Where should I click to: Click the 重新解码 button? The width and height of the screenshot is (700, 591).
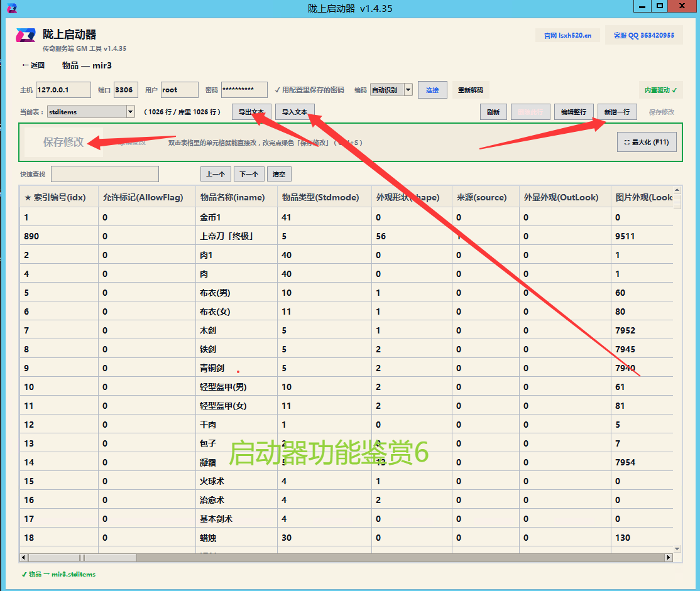click(x=471, y=90)
